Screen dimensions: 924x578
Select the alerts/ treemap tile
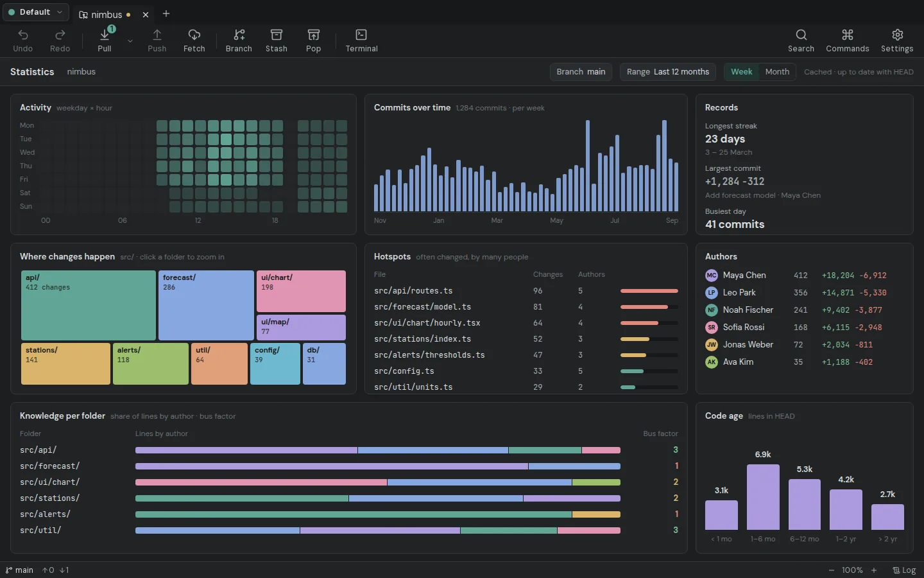[151, 363]
